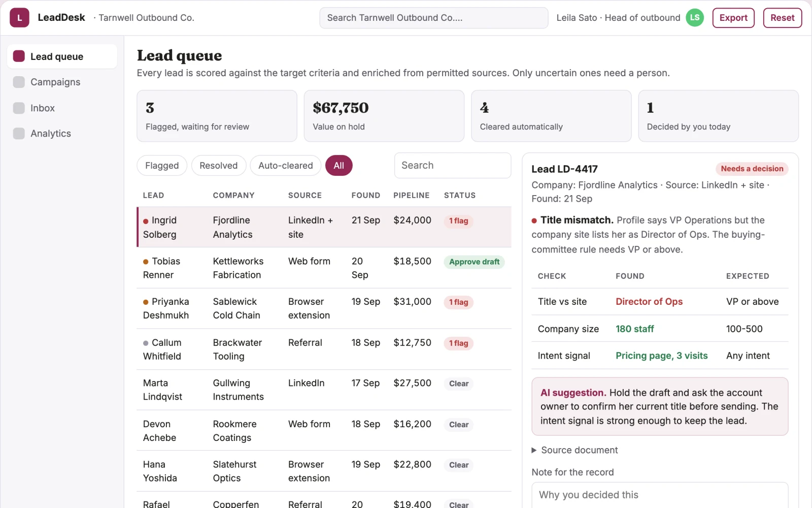Click Director of Ops found value
812x508 pixels.
(649, 302)
